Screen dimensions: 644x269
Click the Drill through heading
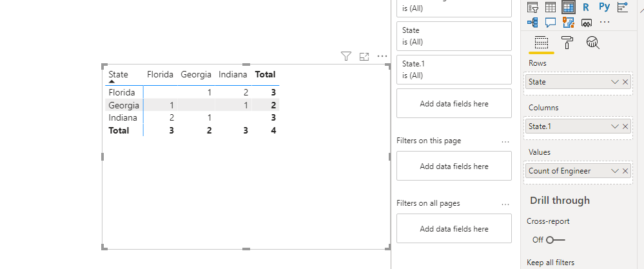[560, 201]
